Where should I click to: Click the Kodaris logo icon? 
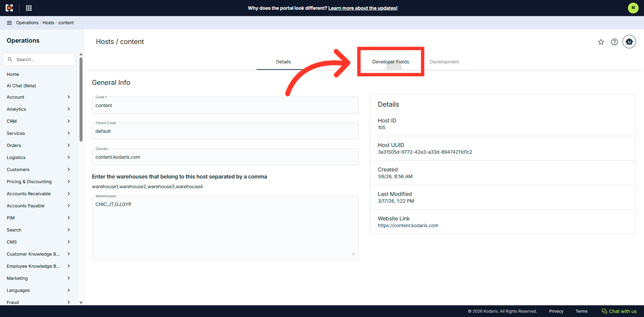point(9,8)
